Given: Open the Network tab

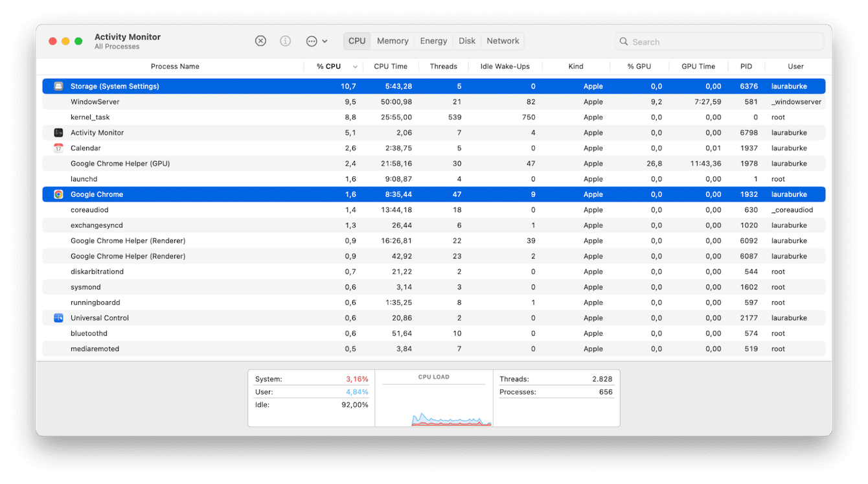Looking at the screenshot, I should (502, 40).
